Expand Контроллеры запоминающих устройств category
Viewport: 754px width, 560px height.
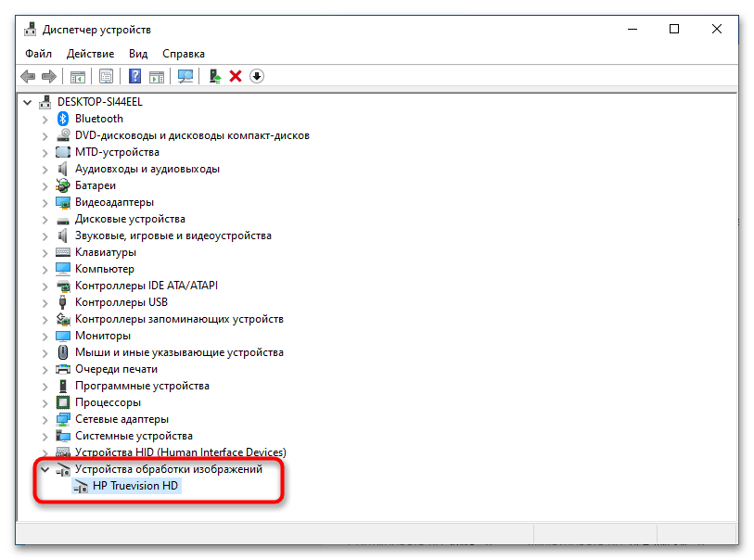[x=45, y=319]
